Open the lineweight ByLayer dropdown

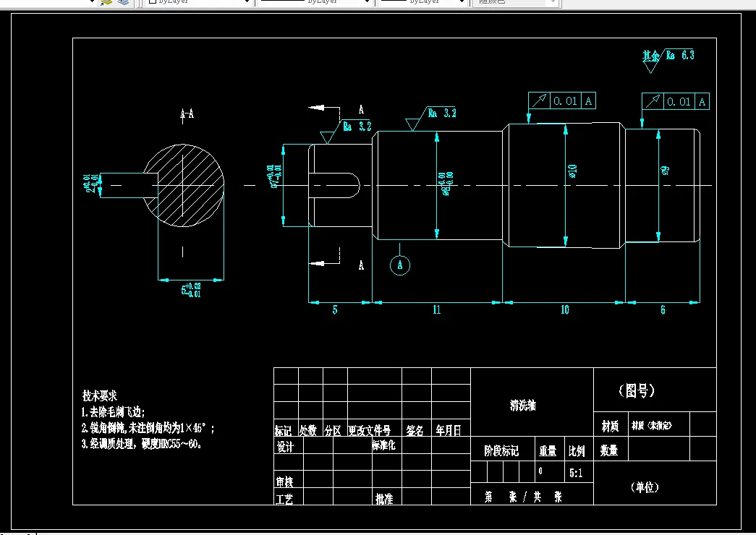coord(422,2)
